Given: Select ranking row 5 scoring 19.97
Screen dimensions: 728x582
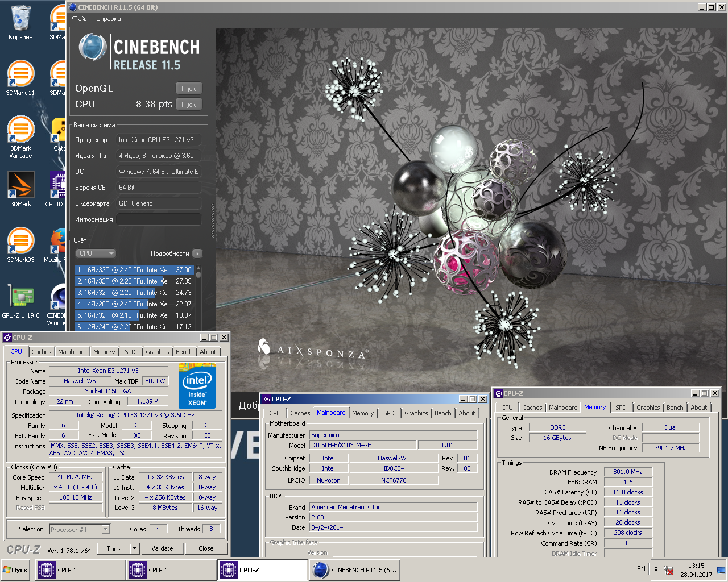Looking at the screenshot, I should tap(134, 315).
